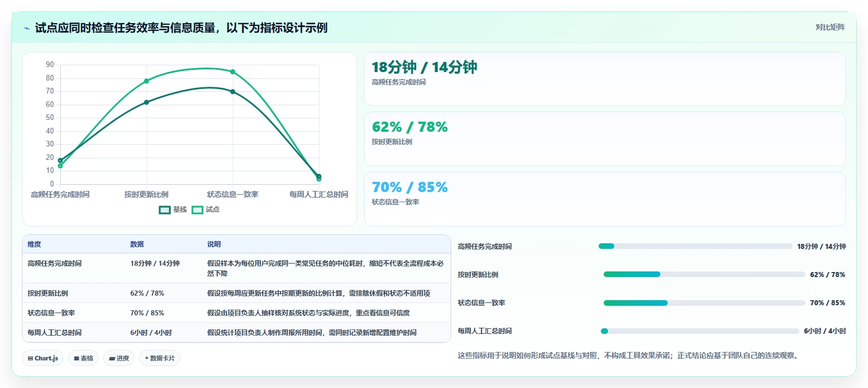
Task: Click the description starting 假设由项目负责人抽样
Action: 308,313
